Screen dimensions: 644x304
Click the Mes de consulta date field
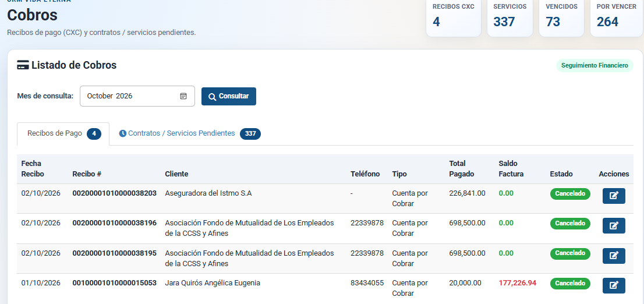137,96
